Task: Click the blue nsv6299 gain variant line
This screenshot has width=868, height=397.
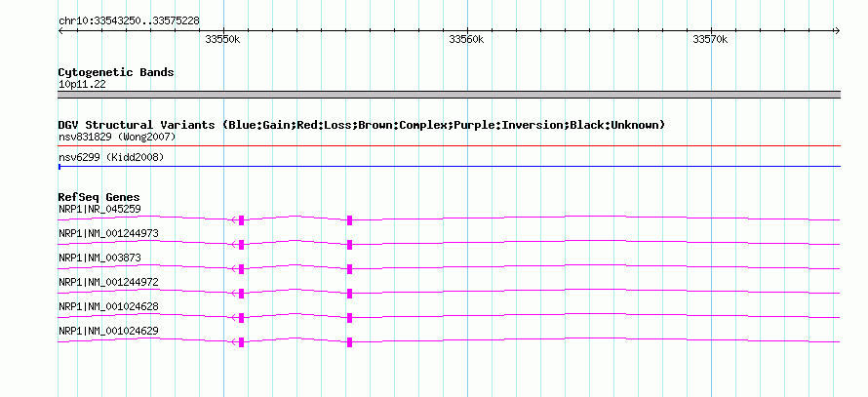Action: tap(449, 166)
